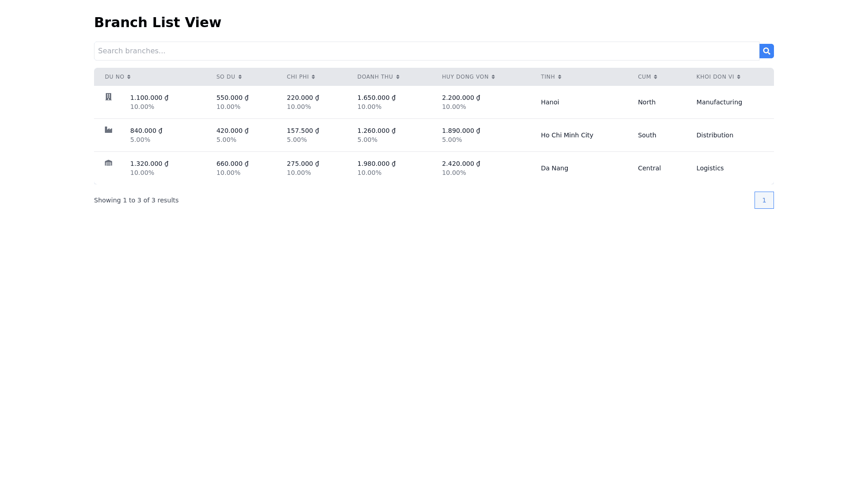Screen dimensions: 868x488
Task: Click Distribution unit in second row
Action: (x=714, y=135)
